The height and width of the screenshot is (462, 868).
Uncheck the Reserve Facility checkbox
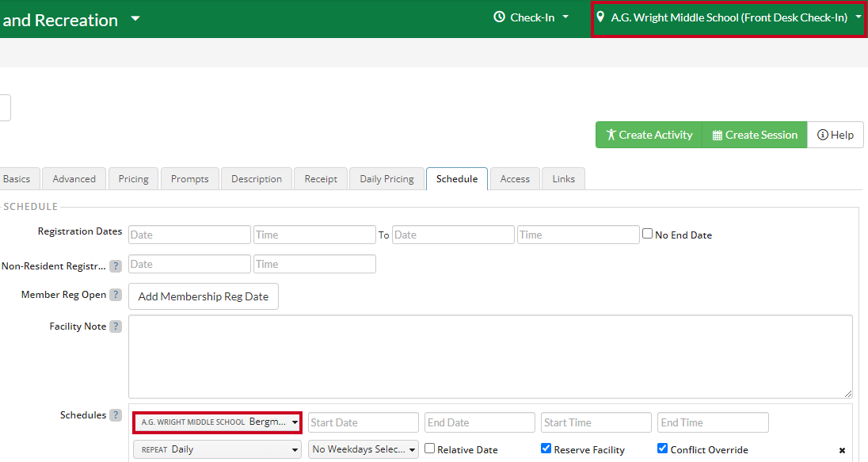click(x=546, y=449)
